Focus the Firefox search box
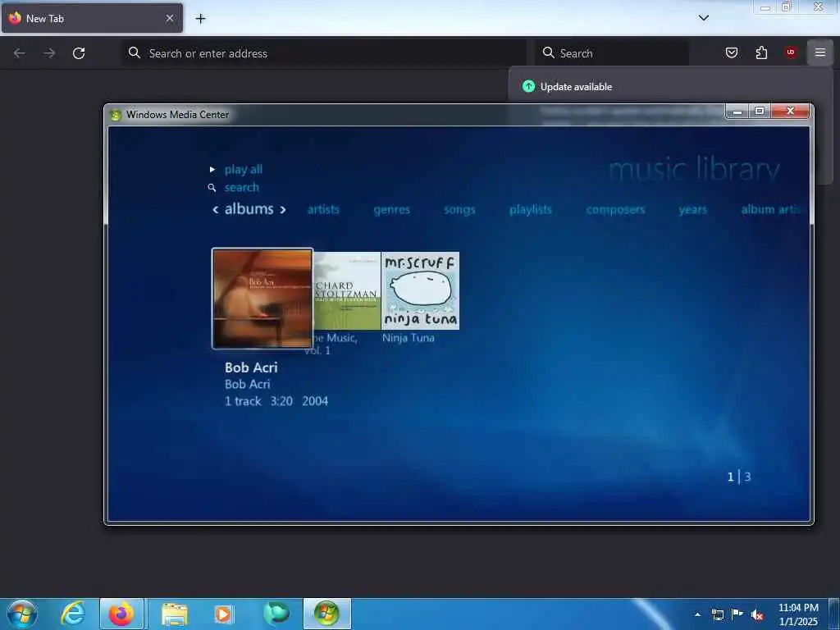840x630 pixels. coord(612,53)
